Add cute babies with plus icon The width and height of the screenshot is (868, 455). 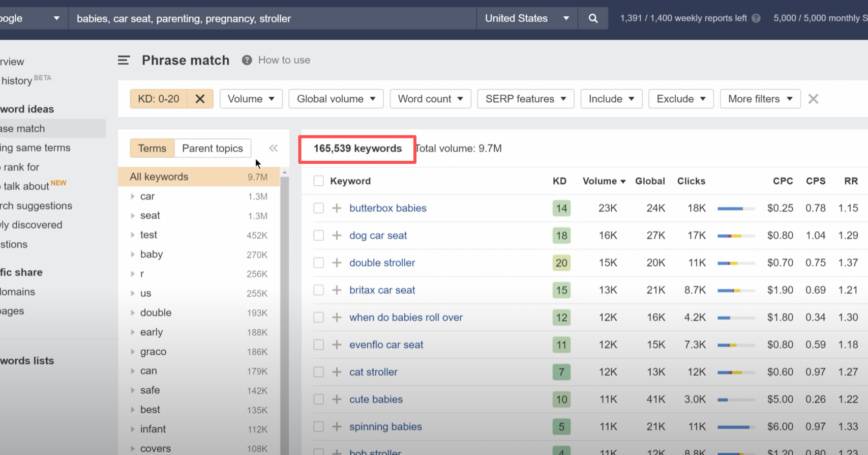[337, 399]
